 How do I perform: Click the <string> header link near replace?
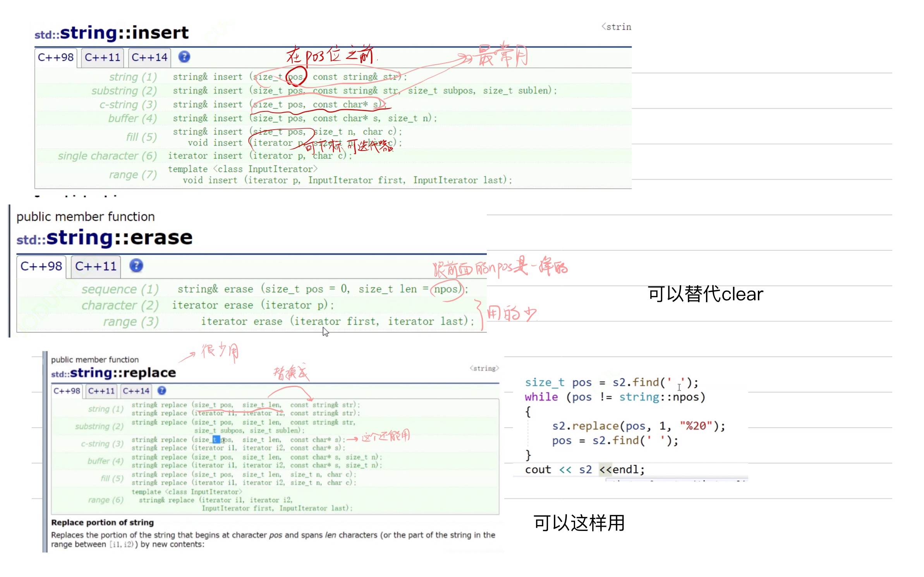coord(484,368)
